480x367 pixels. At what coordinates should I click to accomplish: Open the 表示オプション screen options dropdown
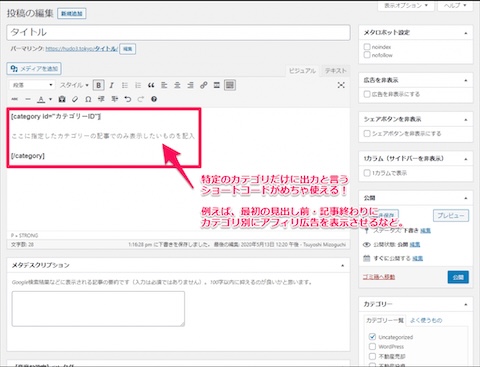(x=406, y=6)
